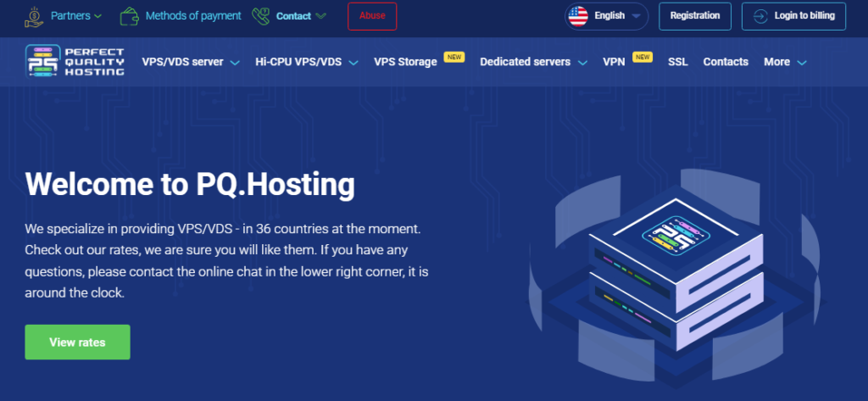Go to VPS Storage page
868x401 pixels.
tap(405, 62)
